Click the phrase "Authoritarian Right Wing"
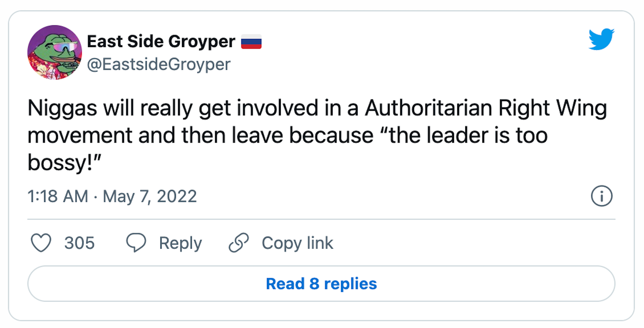The image size is (644, 328). point(486,108)
